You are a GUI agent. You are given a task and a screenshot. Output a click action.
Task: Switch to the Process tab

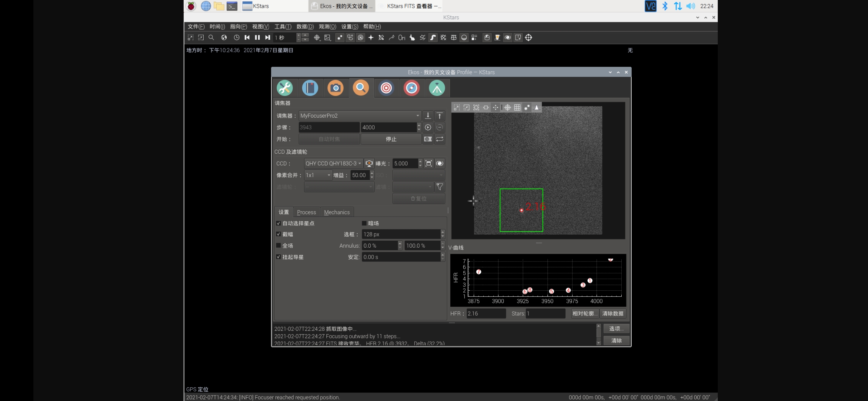[x=306, y=212]
